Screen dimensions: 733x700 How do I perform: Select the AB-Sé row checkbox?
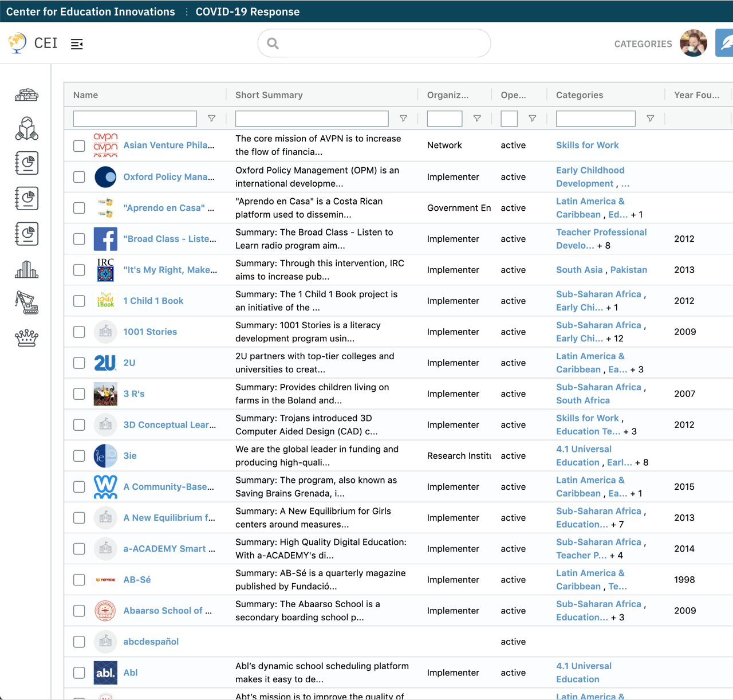[x=79, y=580]
